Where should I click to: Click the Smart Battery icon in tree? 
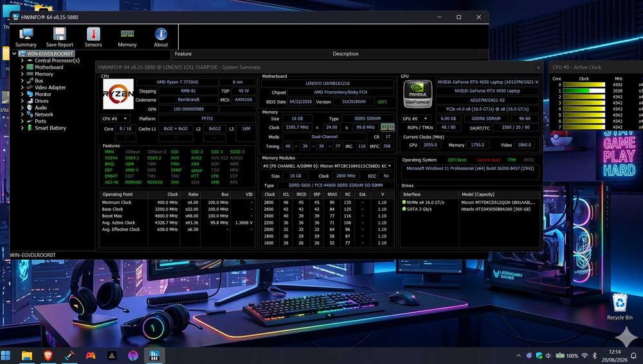[x=30, y=127]
